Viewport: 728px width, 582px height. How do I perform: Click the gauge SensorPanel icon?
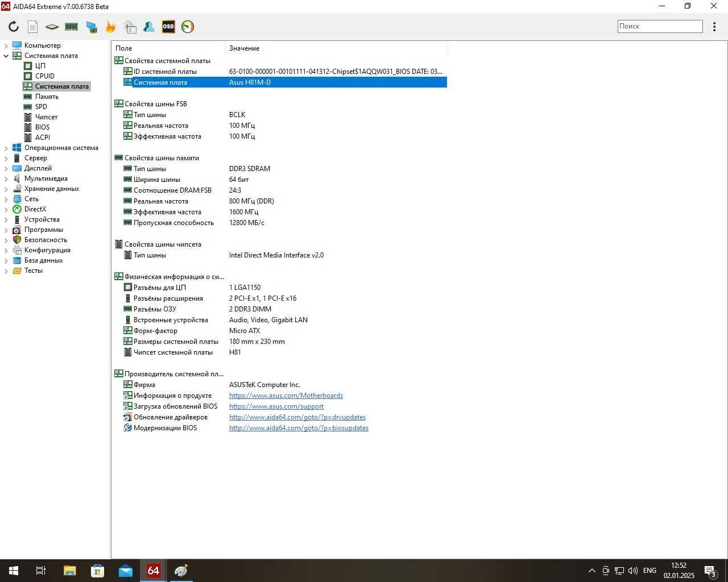[x=188, y=27]
